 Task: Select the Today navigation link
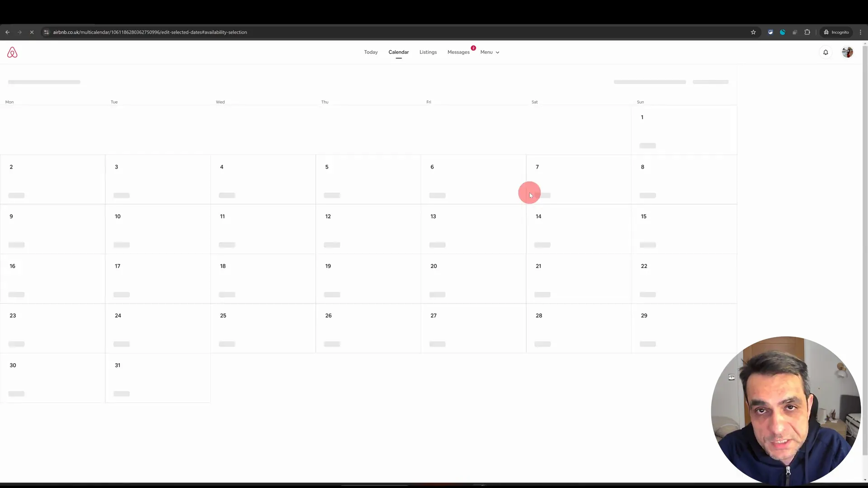point(371,52)
